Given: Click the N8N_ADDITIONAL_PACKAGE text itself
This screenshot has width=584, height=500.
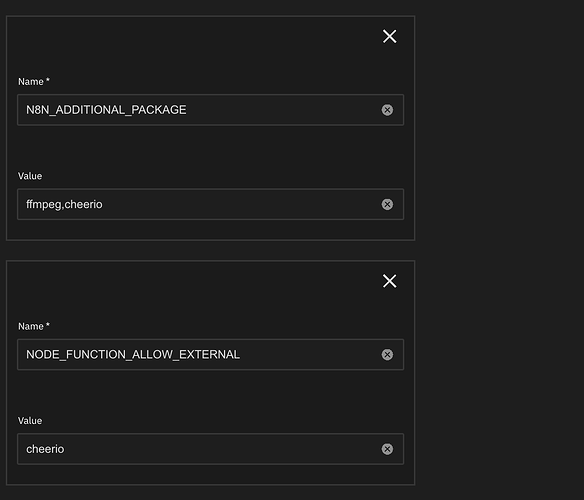Looking at the screenshot, I should 106,110.
